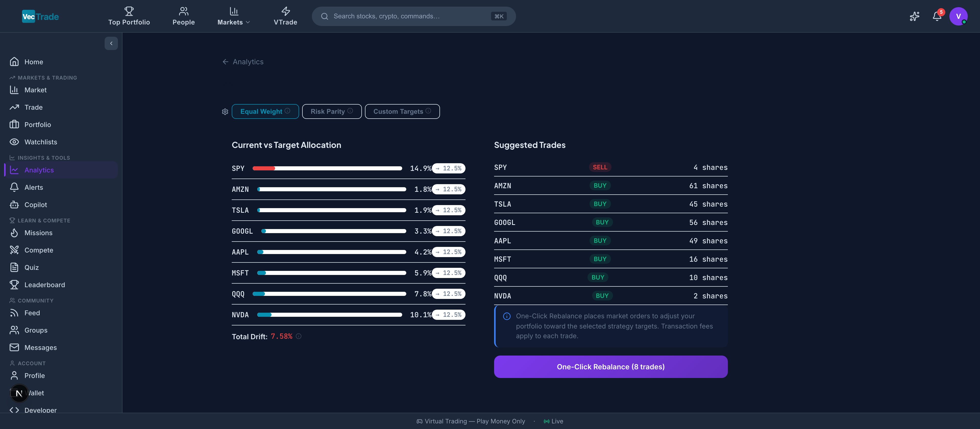Click the Live status indicator

(554, 421)
